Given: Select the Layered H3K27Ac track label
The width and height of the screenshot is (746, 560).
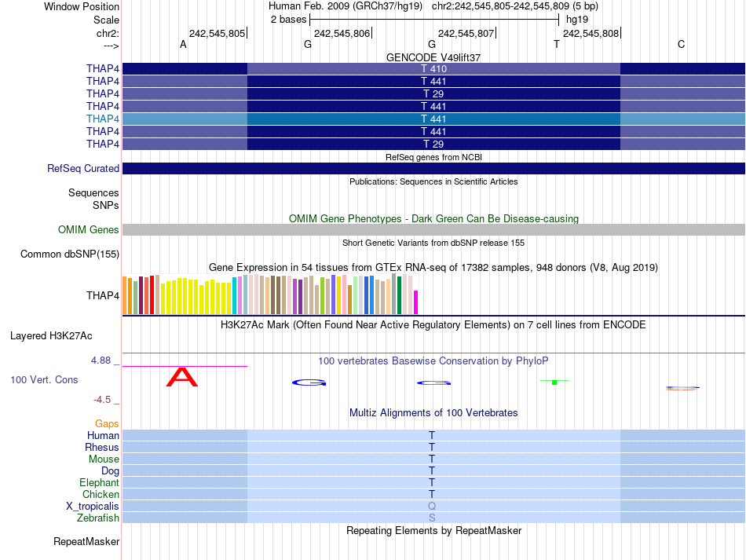Looking at the screenshot, I should tap(51, 336).
